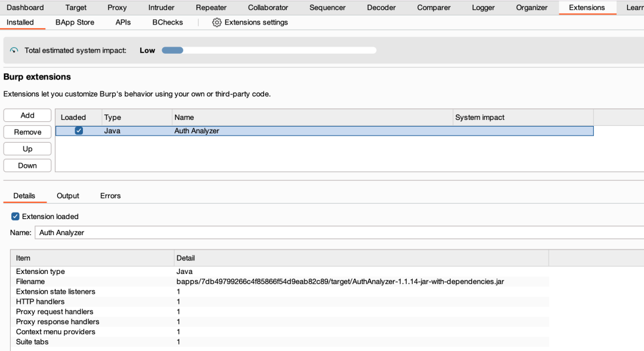Select the Extensions tab
The height and width of the screenshot is (351, 644).
(x=587, y=8)
